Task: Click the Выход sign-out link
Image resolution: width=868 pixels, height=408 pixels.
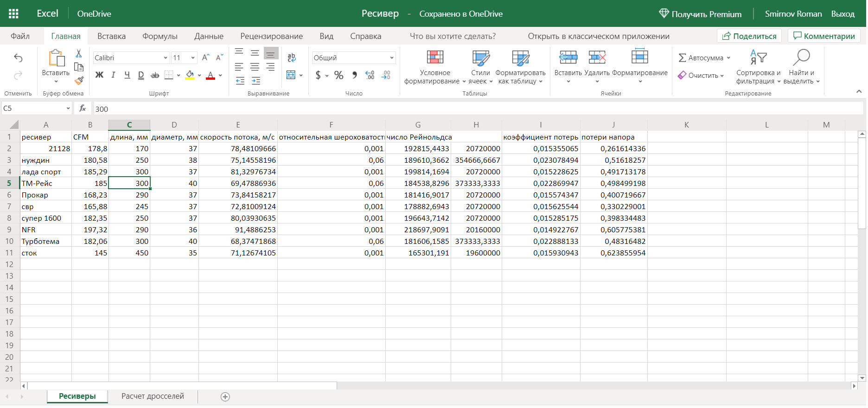Action: pyautogui.click(x=843, y=14)
